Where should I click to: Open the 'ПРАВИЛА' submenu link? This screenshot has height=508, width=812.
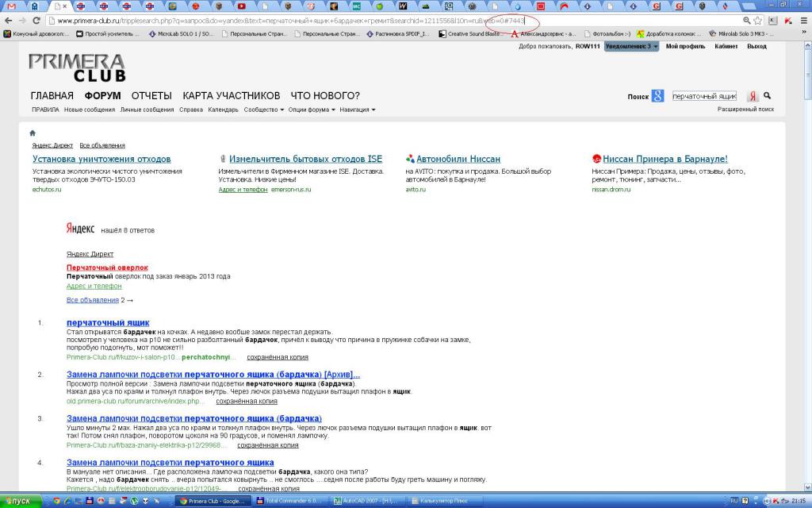45,110
